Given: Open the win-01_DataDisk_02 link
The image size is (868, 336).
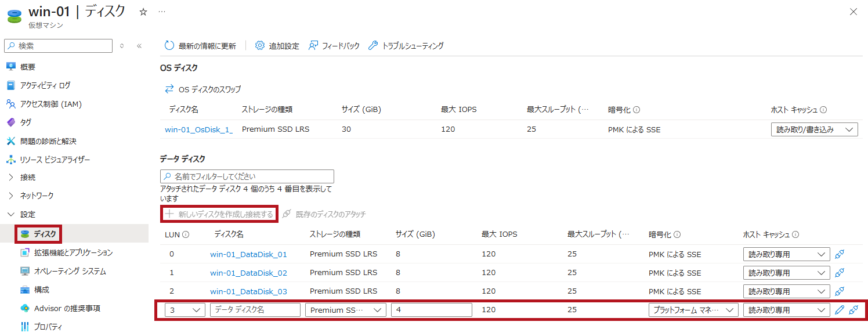Looking at the screenshot, I should point(248,273).
